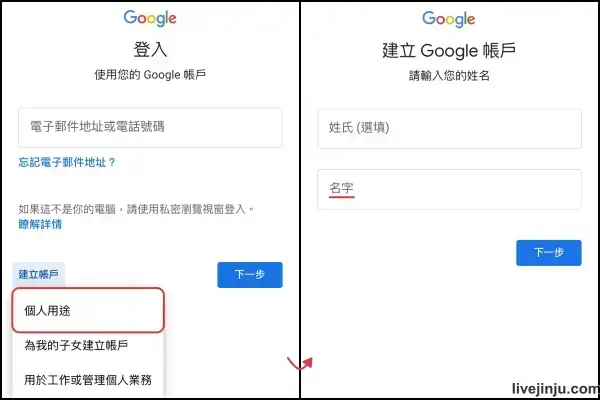Image resolution: width=600 pixels, height=400 pixels.
Task: Focus the 姓氏 (選填) field
Action: 449,129
